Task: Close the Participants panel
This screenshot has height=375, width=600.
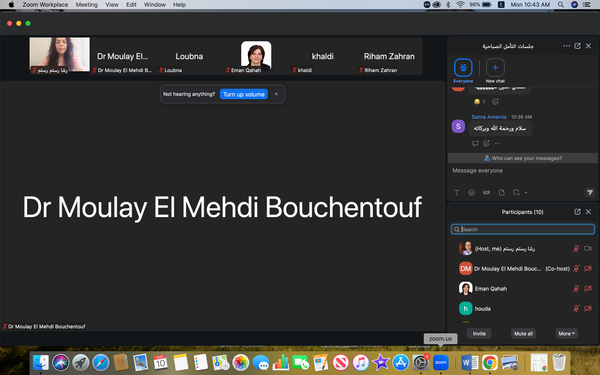Action: point(589,212)
